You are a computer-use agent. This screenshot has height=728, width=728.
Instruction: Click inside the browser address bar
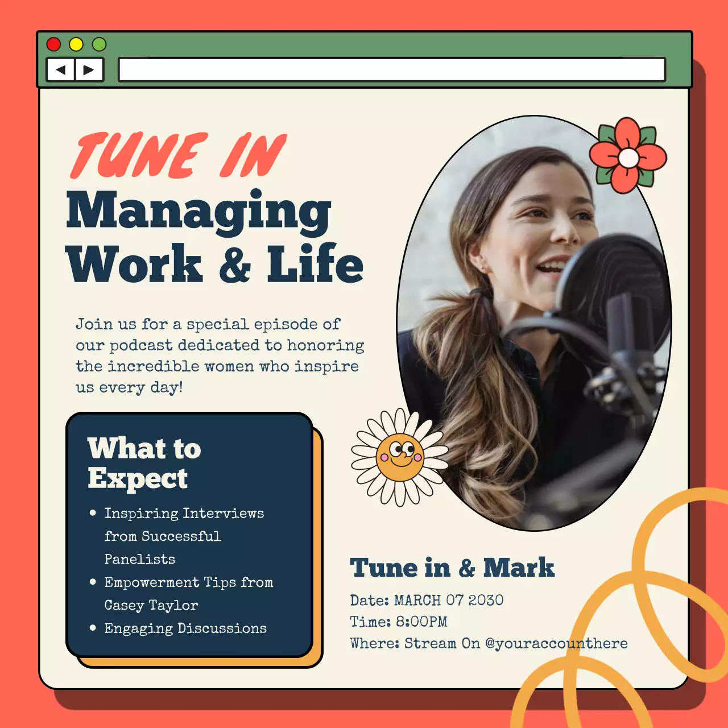point(392,68)
